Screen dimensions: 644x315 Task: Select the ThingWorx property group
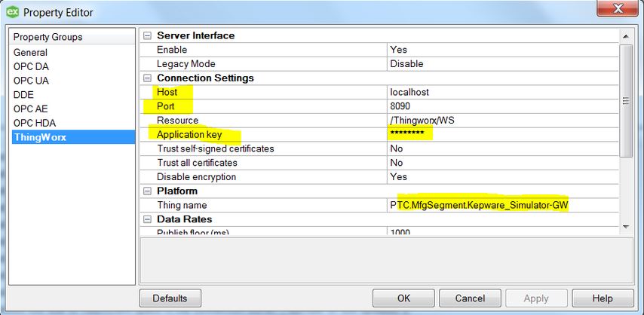(72, 137)
